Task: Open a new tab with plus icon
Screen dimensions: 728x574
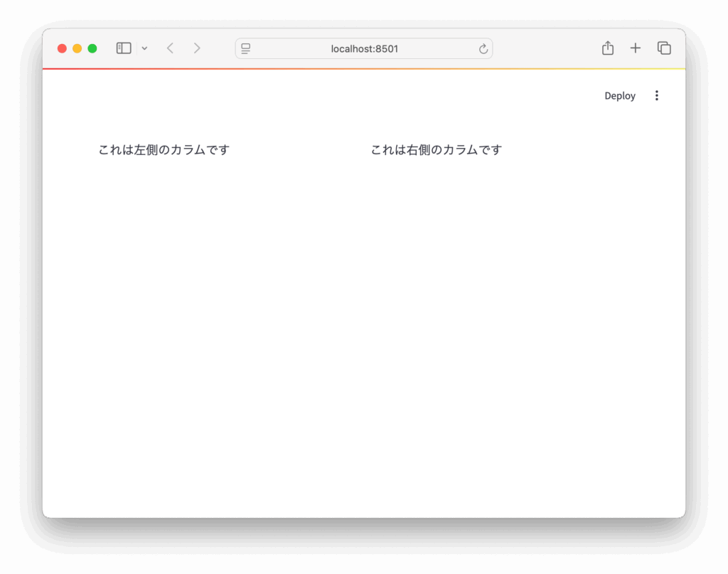Action: 635,48
